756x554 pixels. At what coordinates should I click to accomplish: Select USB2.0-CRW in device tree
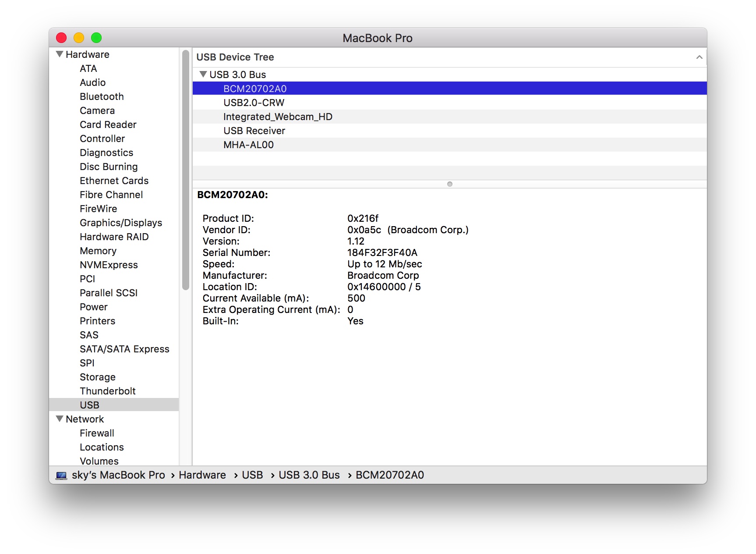[x=449, y=103]
